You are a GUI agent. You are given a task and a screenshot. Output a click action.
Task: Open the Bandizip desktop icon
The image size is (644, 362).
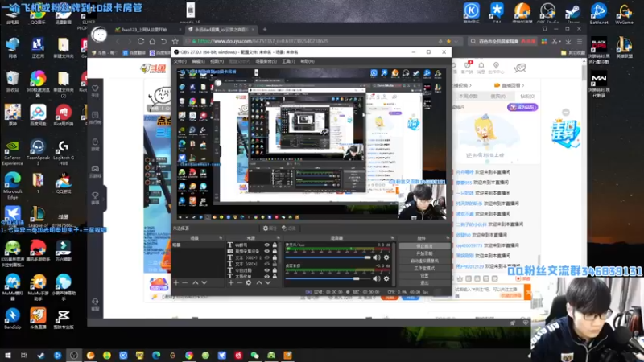(x=12, y=319)
